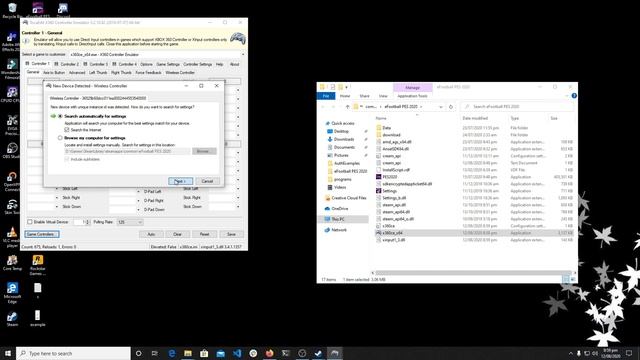Open the D-Pad Right mapping dropdown arrow
Image resolution: width=640 pixels, height=360 pixels.
click(139, 200)
